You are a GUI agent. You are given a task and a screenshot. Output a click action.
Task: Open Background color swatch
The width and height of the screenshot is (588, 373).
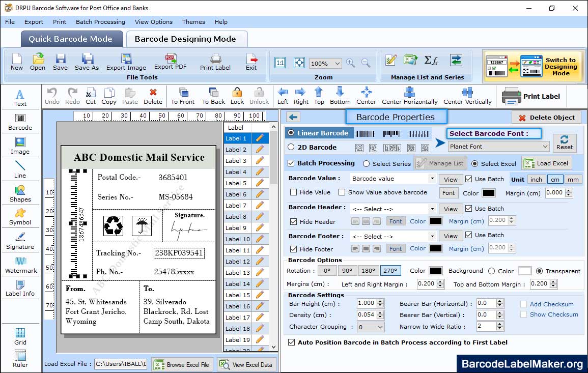pyautogui.click(x=525, y=271)
